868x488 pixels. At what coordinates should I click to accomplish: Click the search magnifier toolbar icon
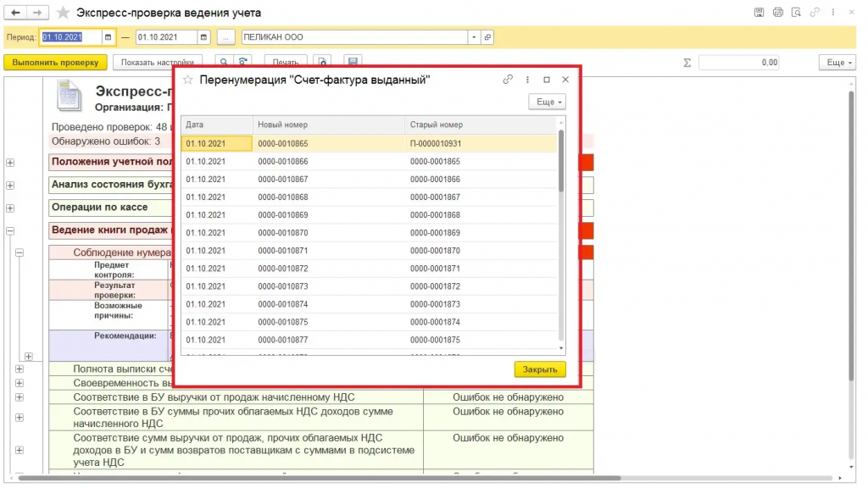pos(224,62)
